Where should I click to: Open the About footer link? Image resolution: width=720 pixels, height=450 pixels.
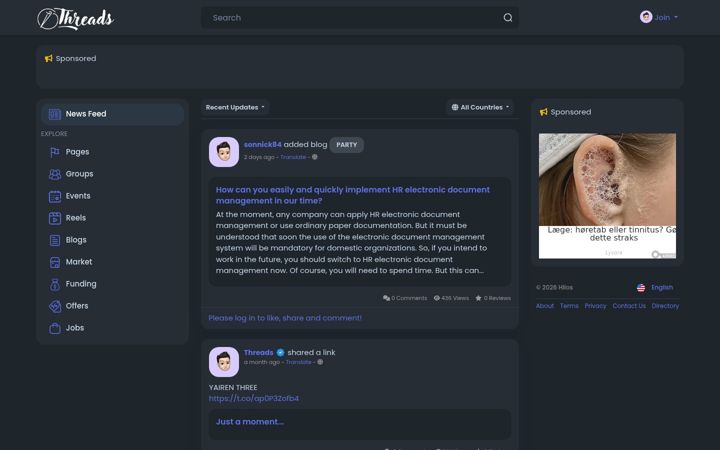(x=545, y=306)
